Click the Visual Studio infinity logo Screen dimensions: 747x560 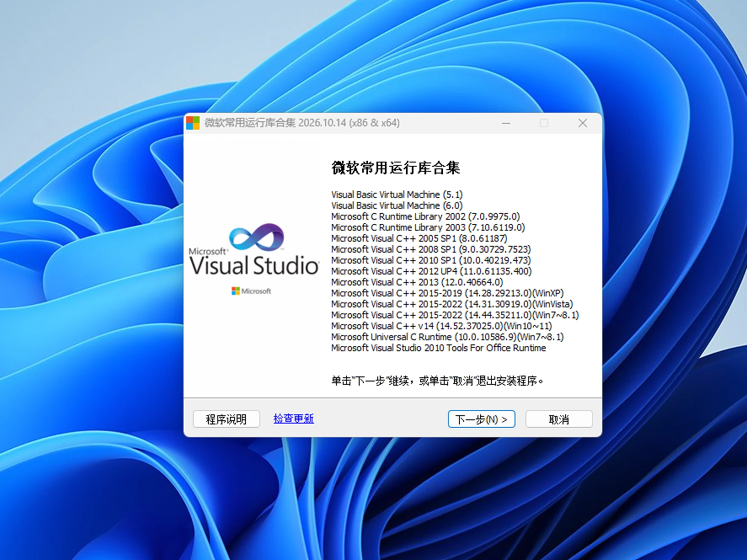pyautogui.click(x=256, y=237)
